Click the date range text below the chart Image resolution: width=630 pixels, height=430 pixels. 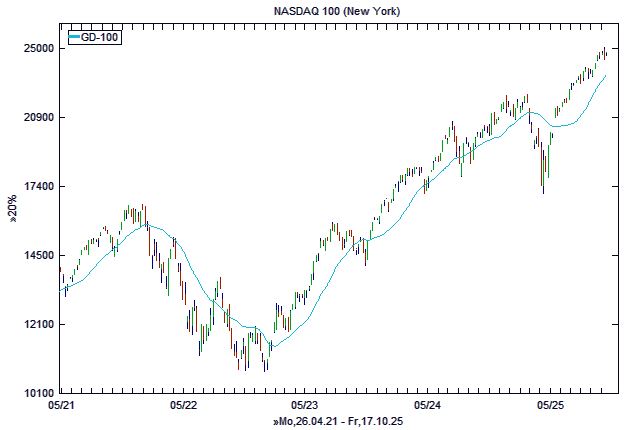point(338,423)
